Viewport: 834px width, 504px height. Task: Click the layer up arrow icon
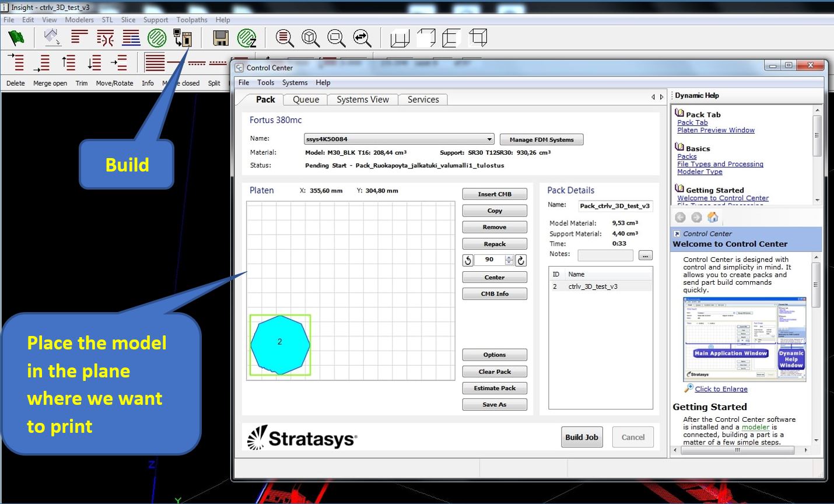tap(68, 62)
